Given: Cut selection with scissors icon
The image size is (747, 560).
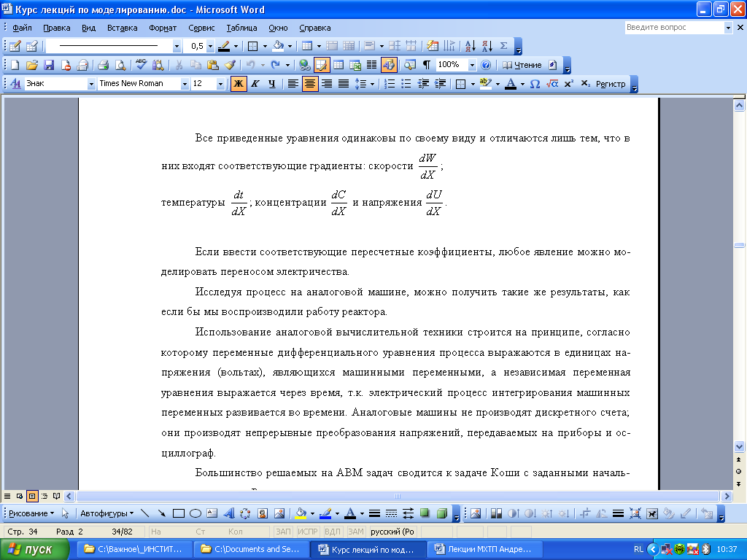Looking at the screenshot, I should pos(179,65).
